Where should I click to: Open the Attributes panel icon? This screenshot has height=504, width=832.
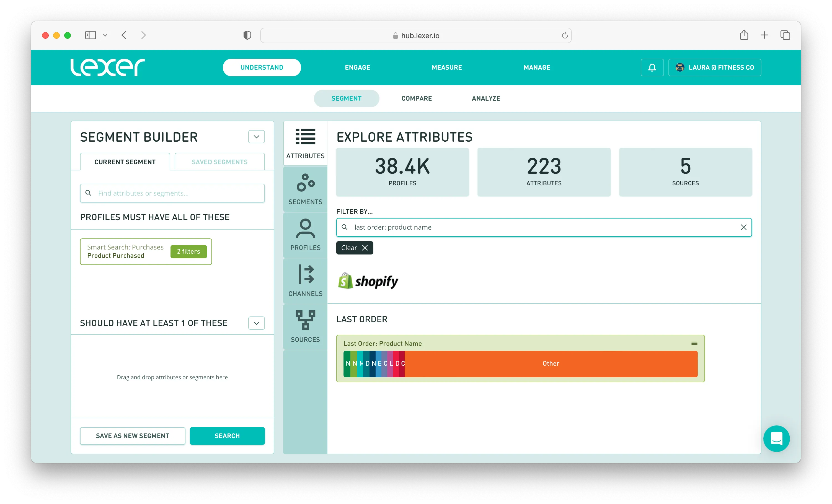(x=305, y=143)
